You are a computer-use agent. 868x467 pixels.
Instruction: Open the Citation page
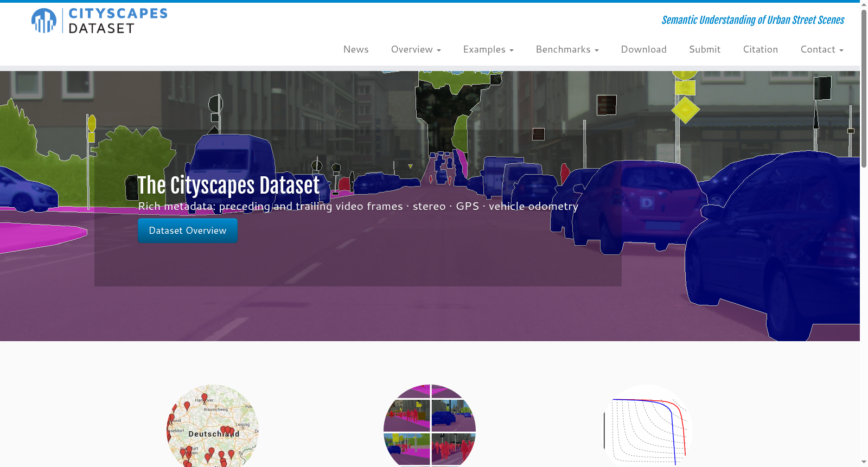pos(761,49)
